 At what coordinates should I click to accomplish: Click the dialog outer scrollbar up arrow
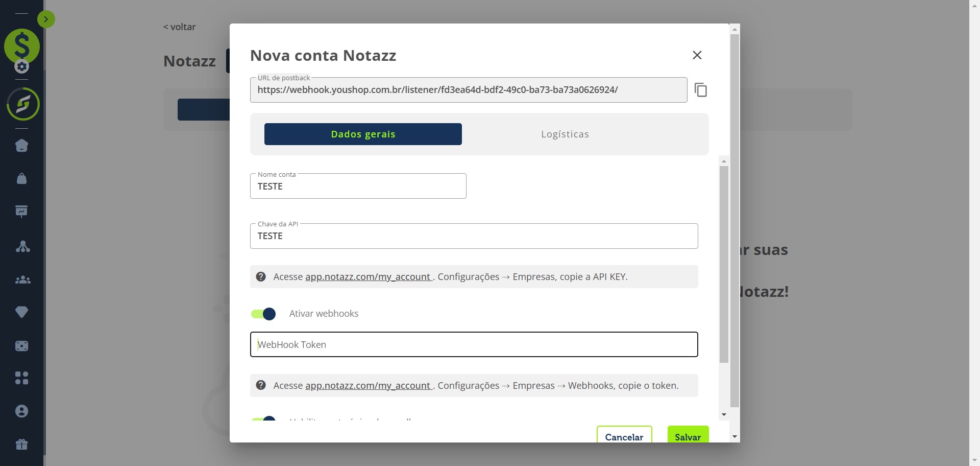coord(735,29)
